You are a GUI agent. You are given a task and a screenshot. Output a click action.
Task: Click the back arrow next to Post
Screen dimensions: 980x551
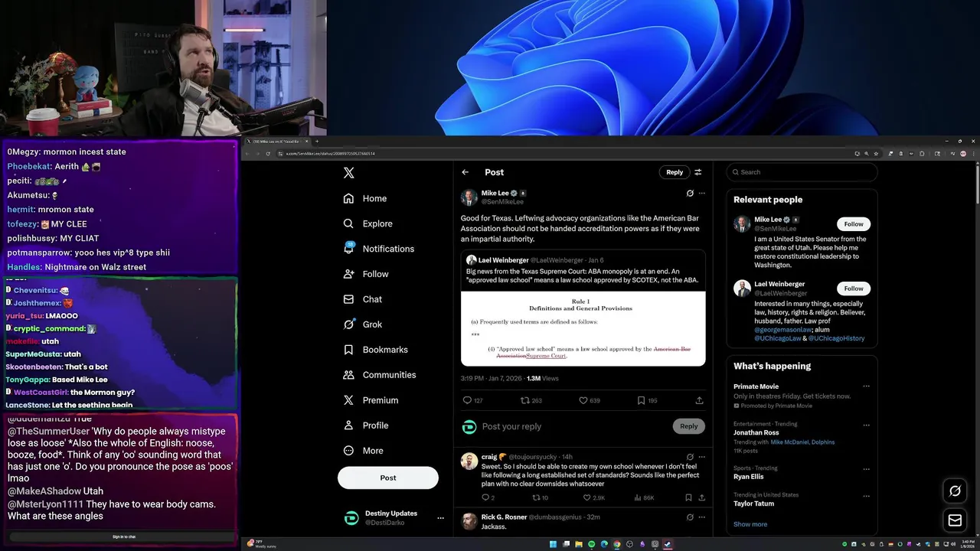tap(465, 172)
